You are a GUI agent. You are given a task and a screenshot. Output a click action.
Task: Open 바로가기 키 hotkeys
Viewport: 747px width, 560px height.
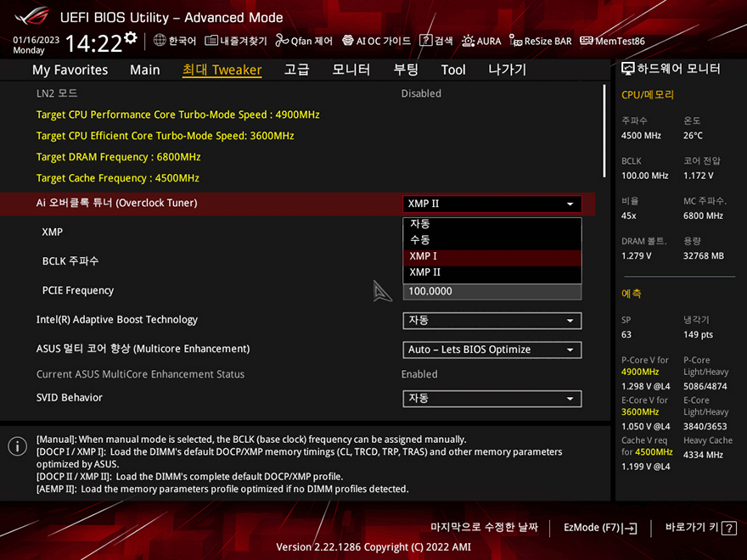click(700, 528)
